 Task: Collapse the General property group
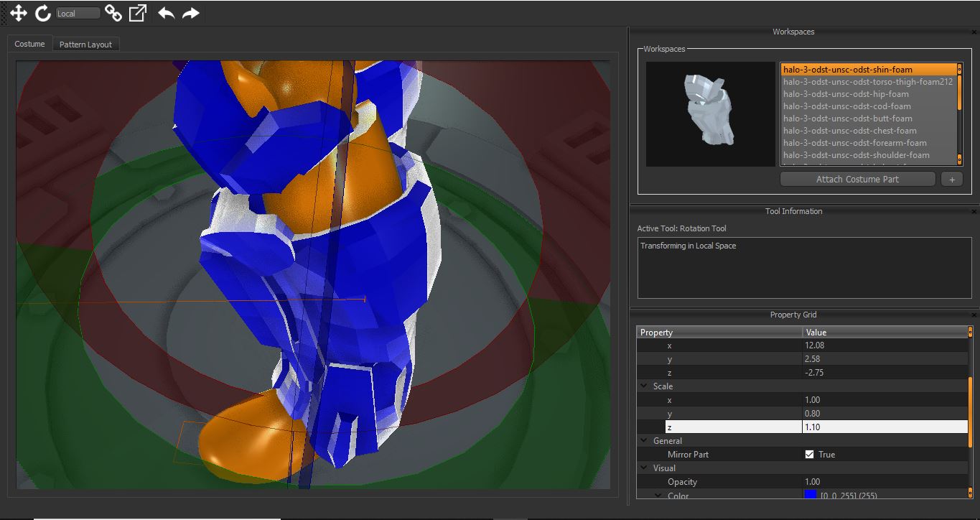pos(644,441)
